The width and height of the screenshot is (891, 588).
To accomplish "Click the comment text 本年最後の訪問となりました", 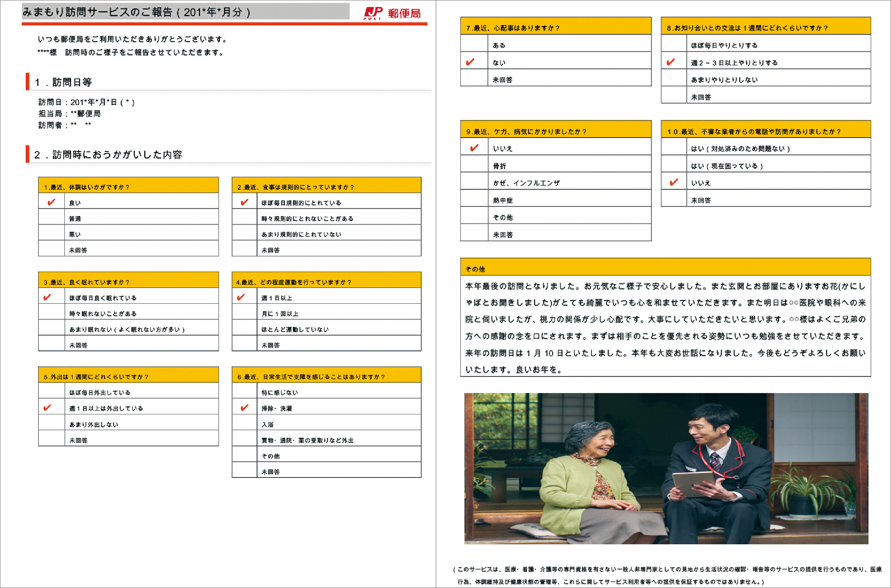I will pyautogui.click(x=666, y=327).
